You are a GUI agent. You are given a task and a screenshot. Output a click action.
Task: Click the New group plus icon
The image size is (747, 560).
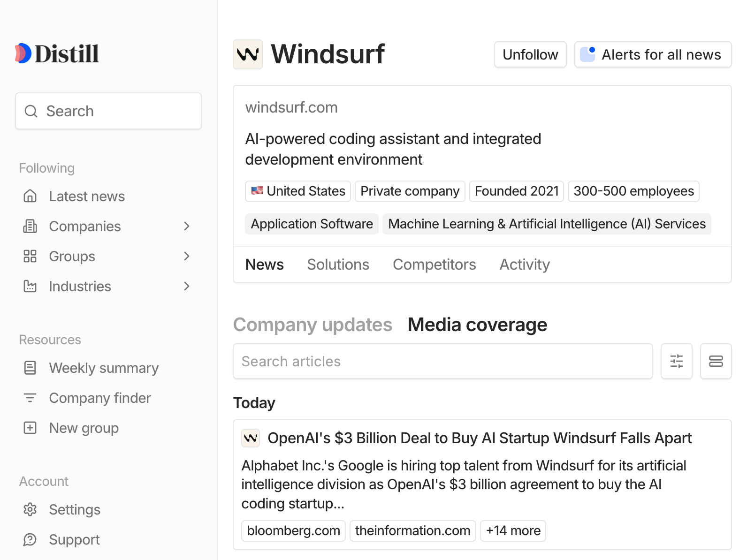coord(30,428)
